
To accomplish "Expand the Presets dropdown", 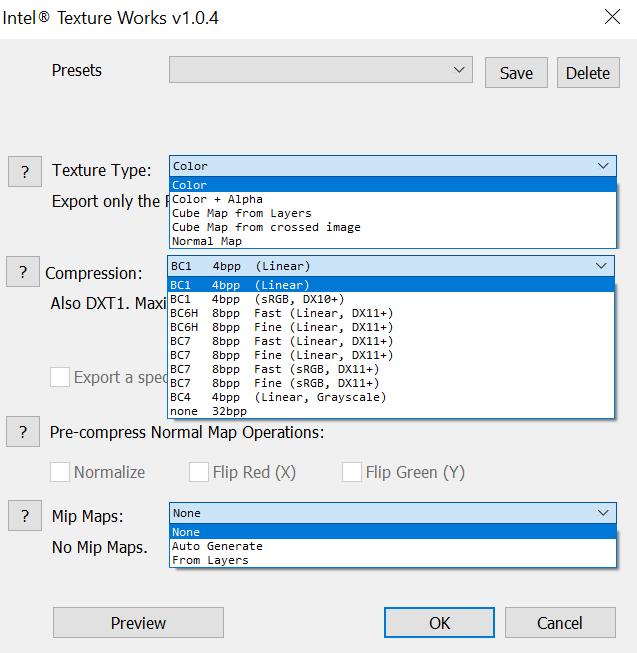I will click(x=321, y=70).
